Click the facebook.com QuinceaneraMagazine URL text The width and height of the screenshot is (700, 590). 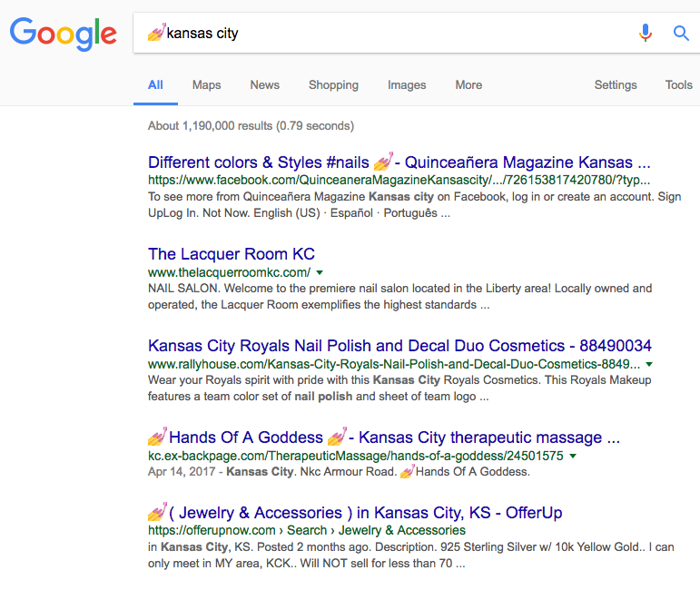[399, 180]
